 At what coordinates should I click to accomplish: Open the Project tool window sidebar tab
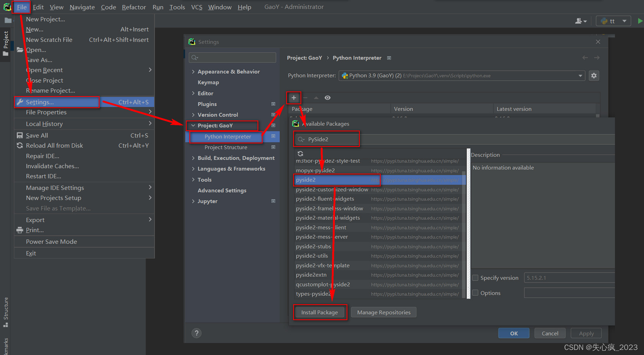[5, 43]
